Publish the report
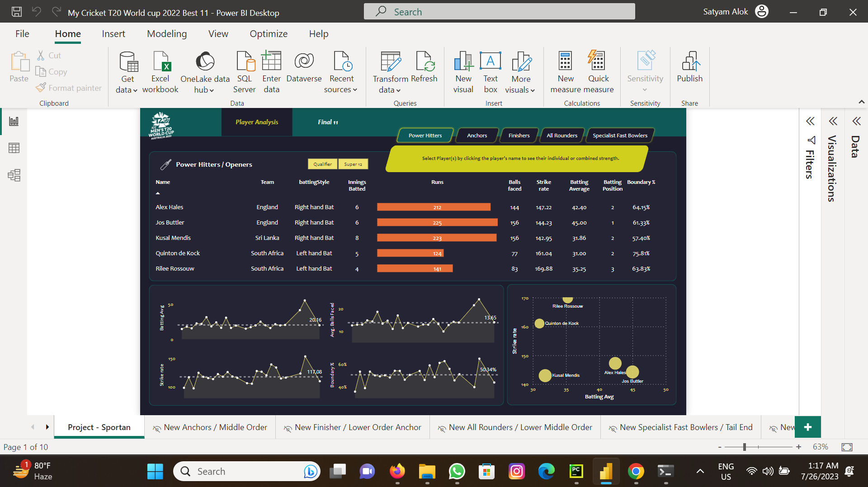The height and width of the screenshot is (487, 868). 689,71
